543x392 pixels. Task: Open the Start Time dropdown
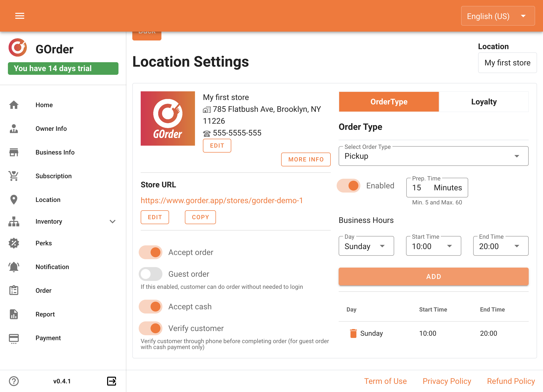[x=433, y=246]
